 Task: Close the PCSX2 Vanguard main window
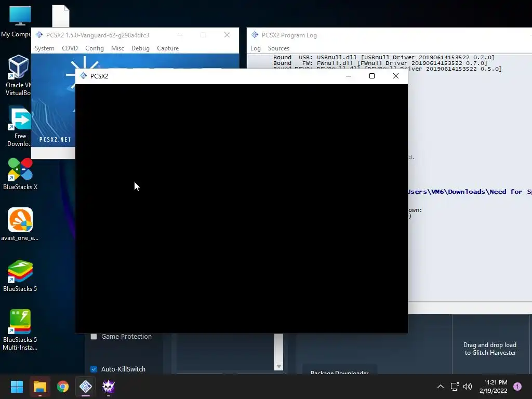point(227,35)
